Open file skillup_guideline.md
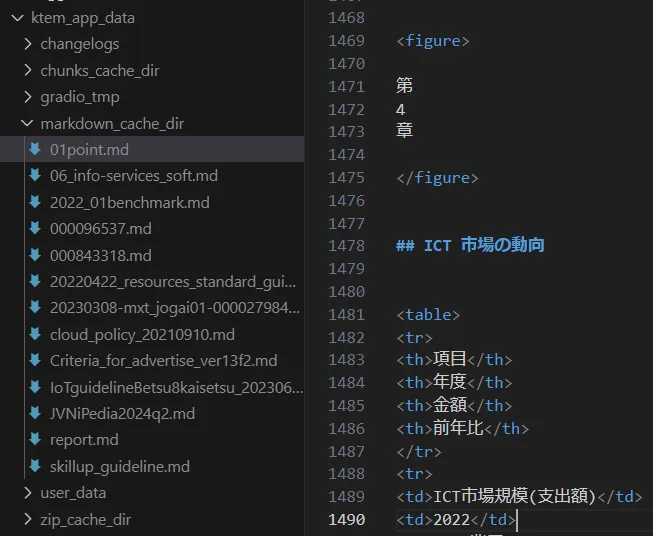 click(120, 466)
